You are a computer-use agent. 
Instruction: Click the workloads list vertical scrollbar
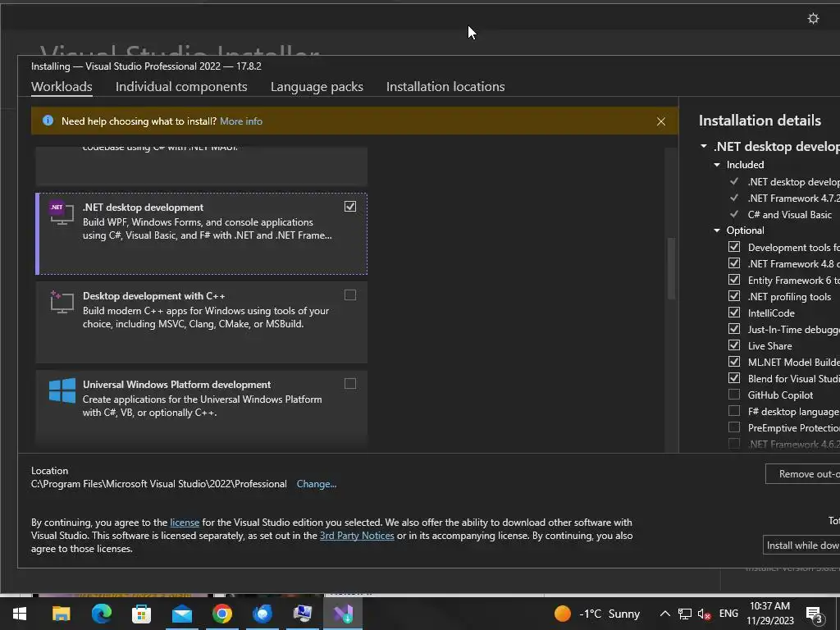(671, 268)
